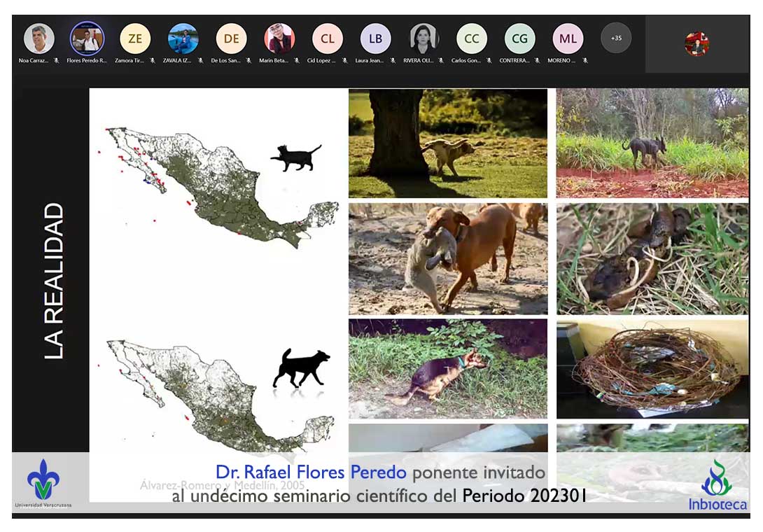Expand the +35 more participants list

click(616, 38)
